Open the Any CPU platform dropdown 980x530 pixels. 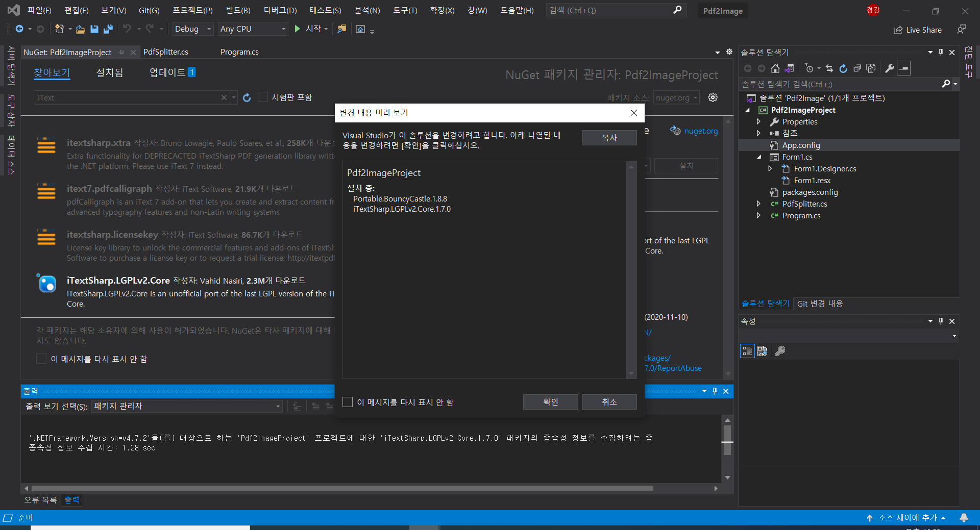point(253,29)
